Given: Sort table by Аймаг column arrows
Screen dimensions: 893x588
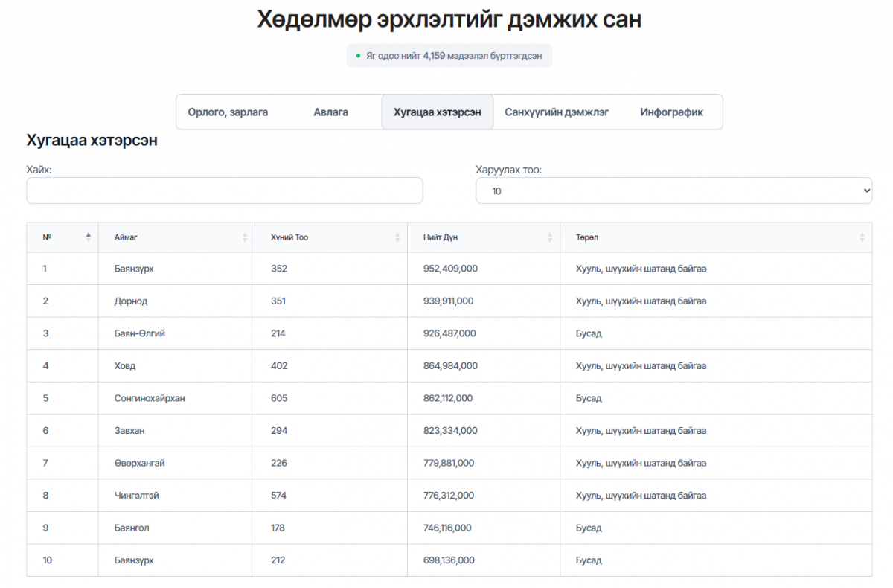Looking at the screenshot, I should (245, 237).
